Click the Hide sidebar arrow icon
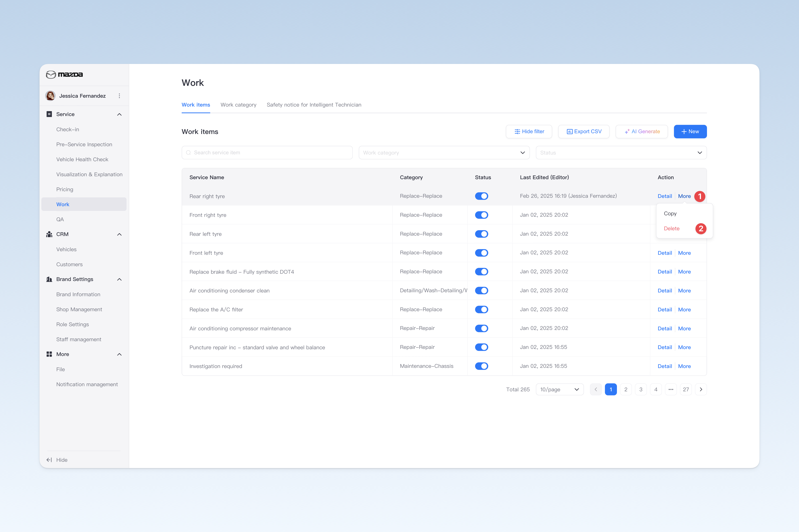Image resolution: width=799 pixels, height=532 pixels. 49,460
